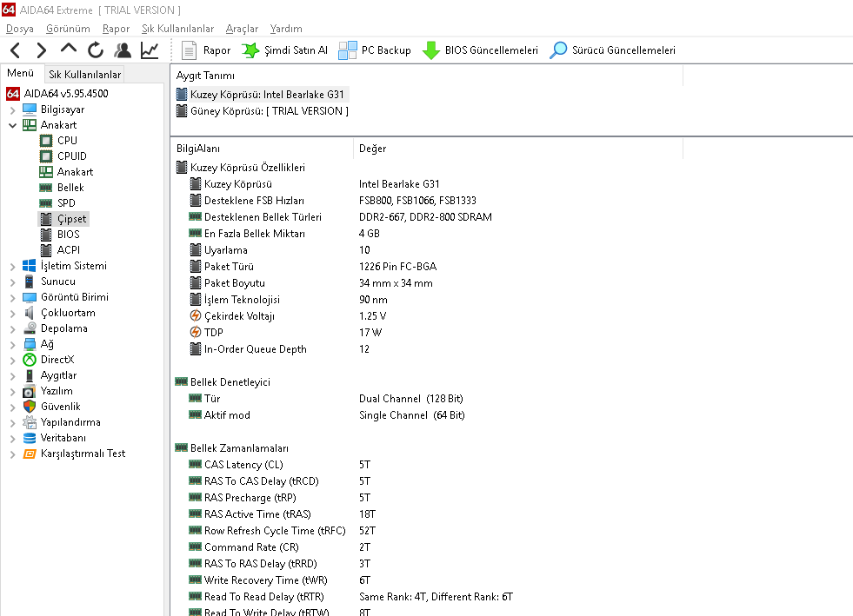Open Sürücü Güncellemeleri driver updates
This screenshot has height=616, width=853.
(612, 50)
